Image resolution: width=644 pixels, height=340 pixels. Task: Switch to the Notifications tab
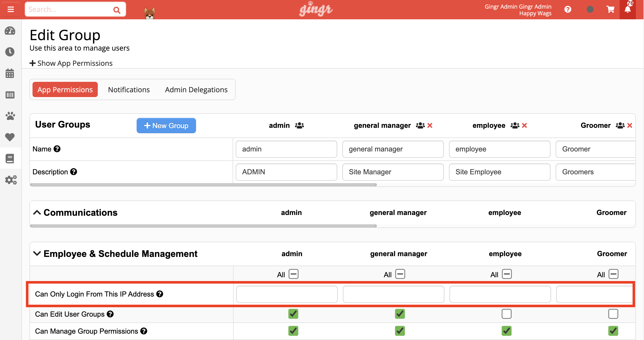pyautogui.click(x=129, y=89)
